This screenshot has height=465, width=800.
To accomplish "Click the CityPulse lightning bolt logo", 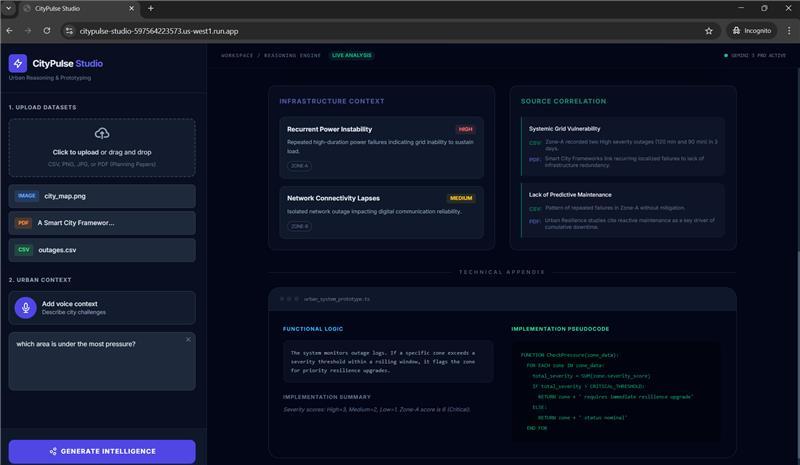I will (18, 63).
